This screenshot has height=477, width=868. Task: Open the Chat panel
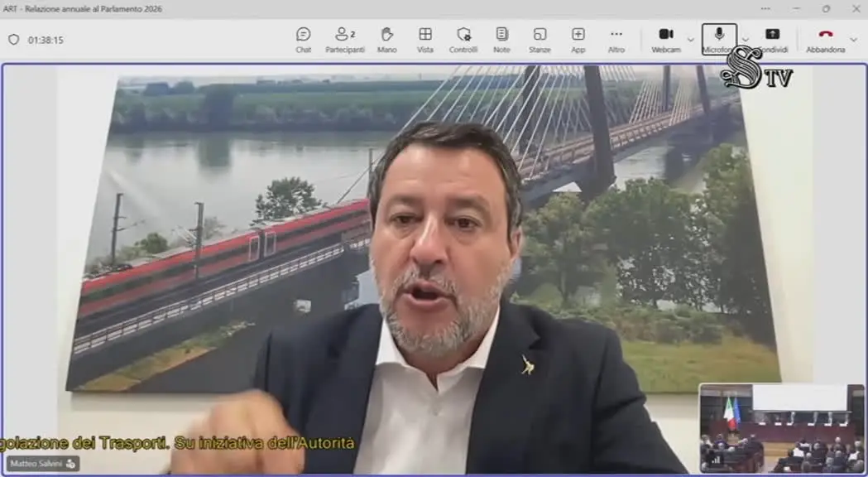(x=303, y=40)
